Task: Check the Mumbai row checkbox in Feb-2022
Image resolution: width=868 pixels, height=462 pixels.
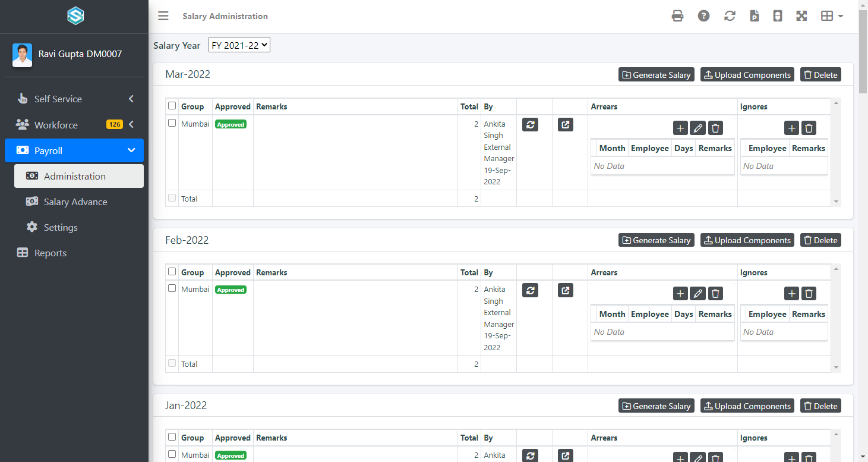Action: point(172,288)
